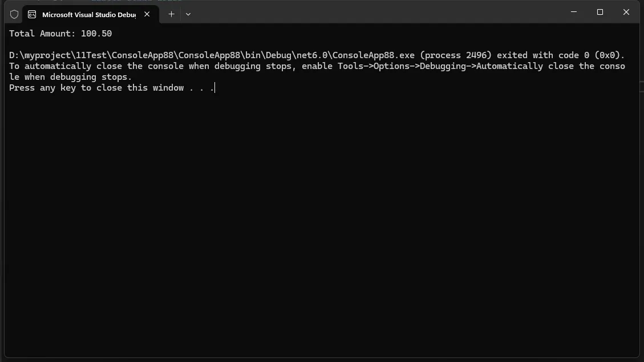Viewport: 644px width, 362px height.
Task: Click the administrator shield icon in title bar
Action: tap(14, 14)
